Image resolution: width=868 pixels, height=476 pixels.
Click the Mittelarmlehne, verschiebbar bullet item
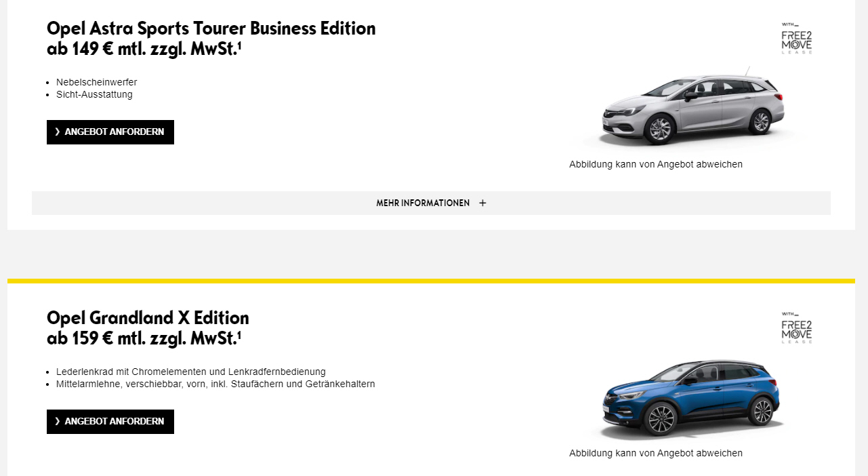point(215,384)
